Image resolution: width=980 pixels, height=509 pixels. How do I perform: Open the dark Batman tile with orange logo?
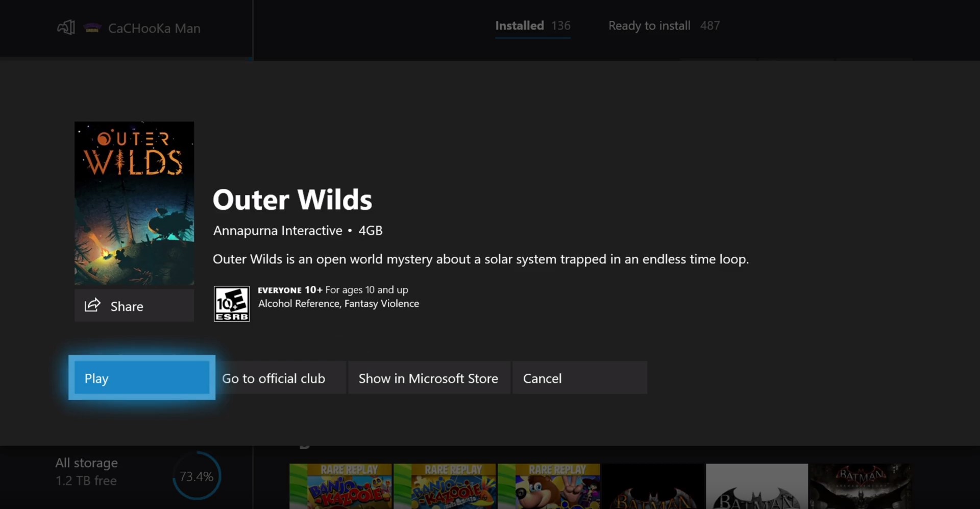point(653,486)
